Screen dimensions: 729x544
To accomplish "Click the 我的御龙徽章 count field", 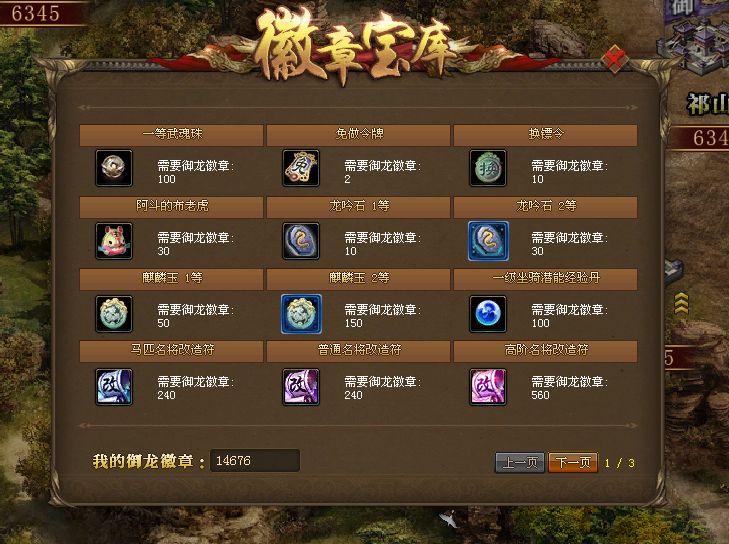I will coord(255,460).
